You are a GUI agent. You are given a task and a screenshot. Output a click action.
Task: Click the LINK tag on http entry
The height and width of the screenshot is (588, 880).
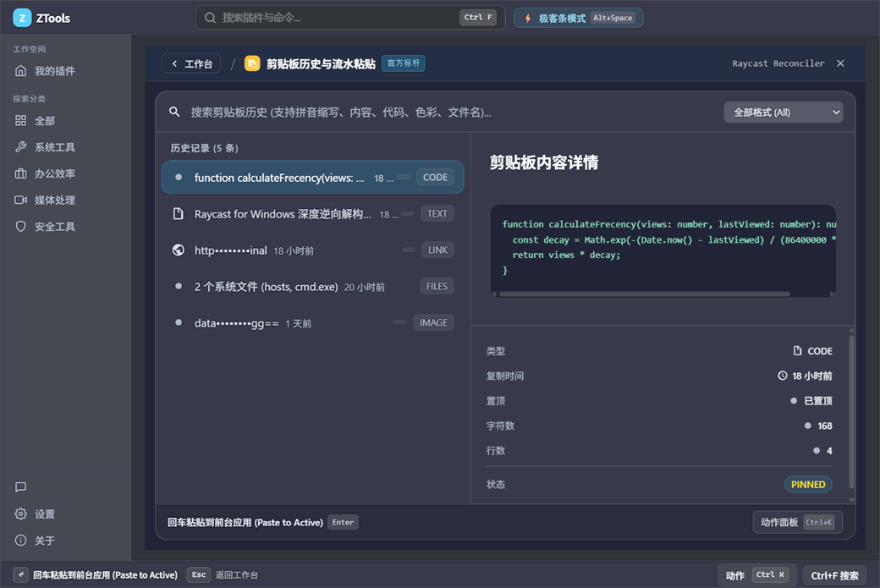pos(437,250)
